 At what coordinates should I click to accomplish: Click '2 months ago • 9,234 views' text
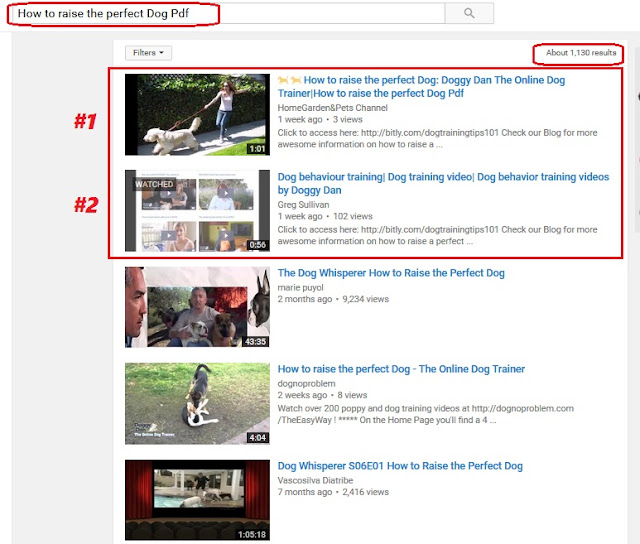333,299
